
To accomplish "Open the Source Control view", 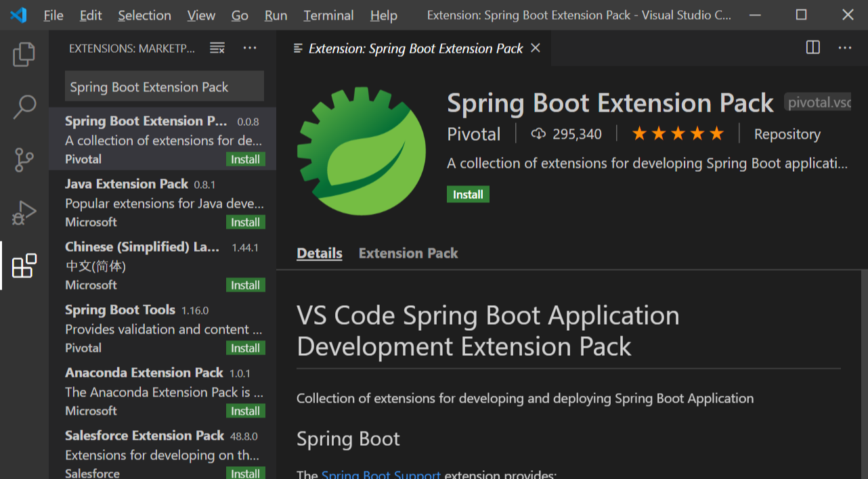I will pos(24,160).
